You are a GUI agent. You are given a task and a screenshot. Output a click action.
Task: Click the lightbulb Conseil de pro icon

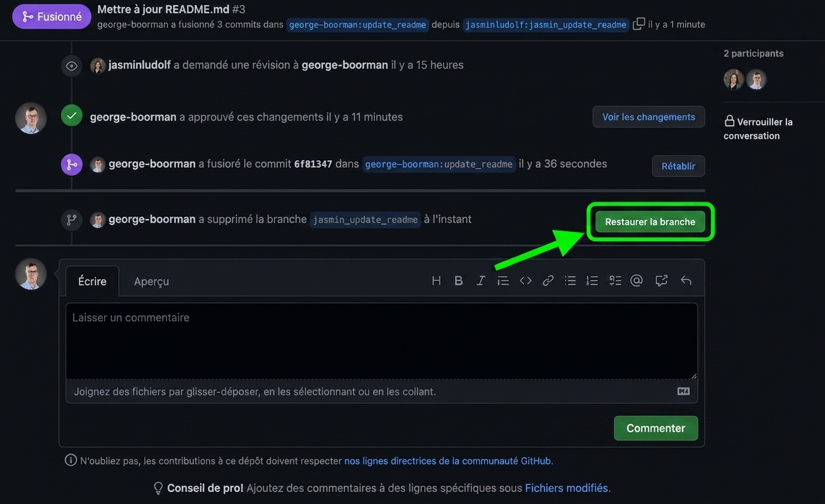click(158, 488)
